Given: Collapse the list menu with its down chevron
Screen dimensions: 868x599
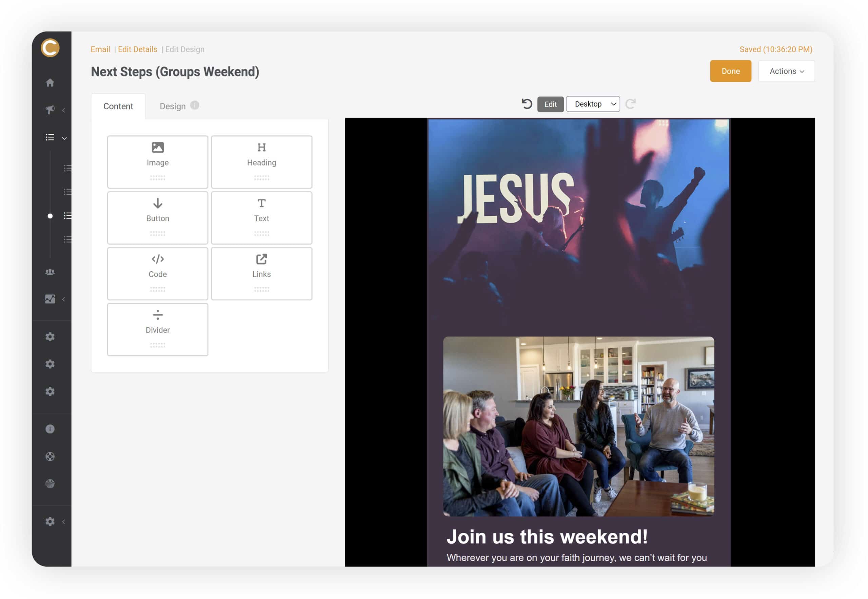Looking at the screenshot, I should tap(64, 138).
